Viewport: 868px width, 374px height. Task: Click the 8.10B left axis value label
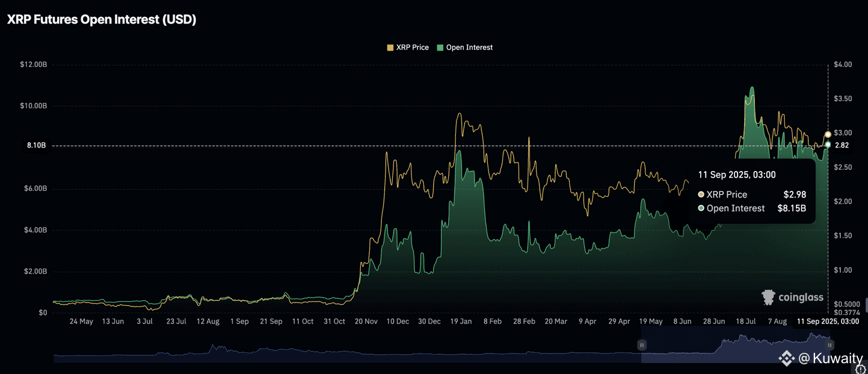click(36, 145)
